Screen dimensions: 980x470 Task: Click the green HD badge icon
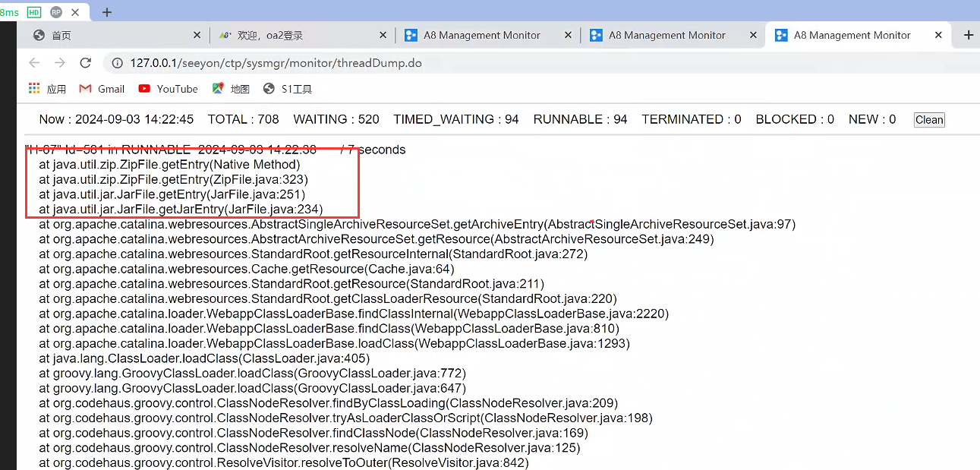pos(33,12)
